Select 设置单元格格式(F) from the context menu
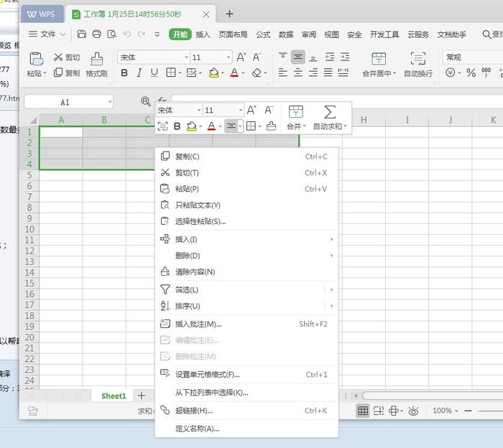 [208, 374]
